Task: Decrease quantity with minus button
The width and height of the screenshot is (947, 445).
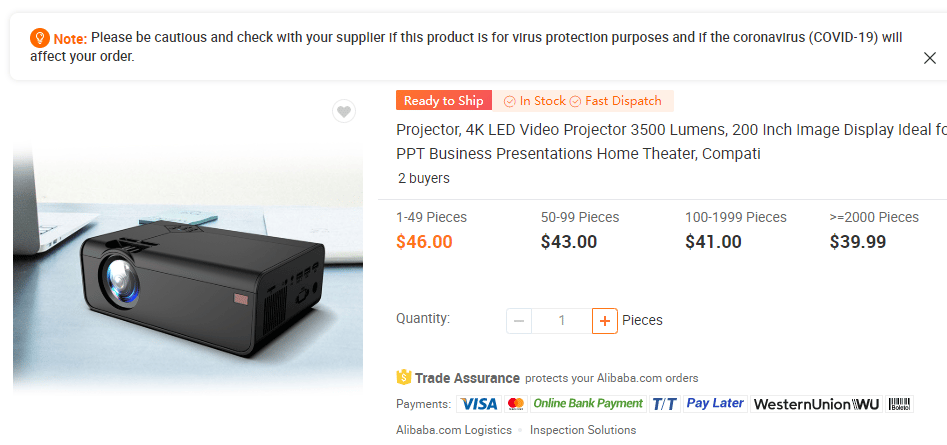Action: click(519, 321)
